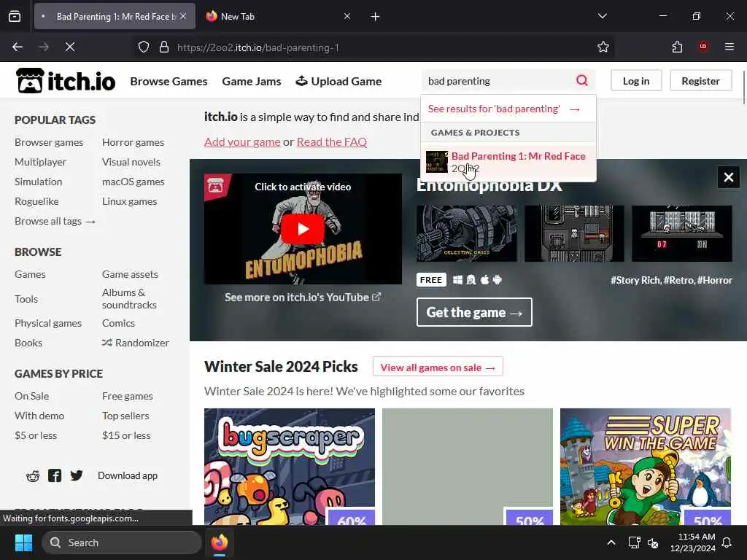Image resolution: width=747 pixels, height=560 pixels.
Task: Close the New Tab tab
Action: [x=347, y=16]
